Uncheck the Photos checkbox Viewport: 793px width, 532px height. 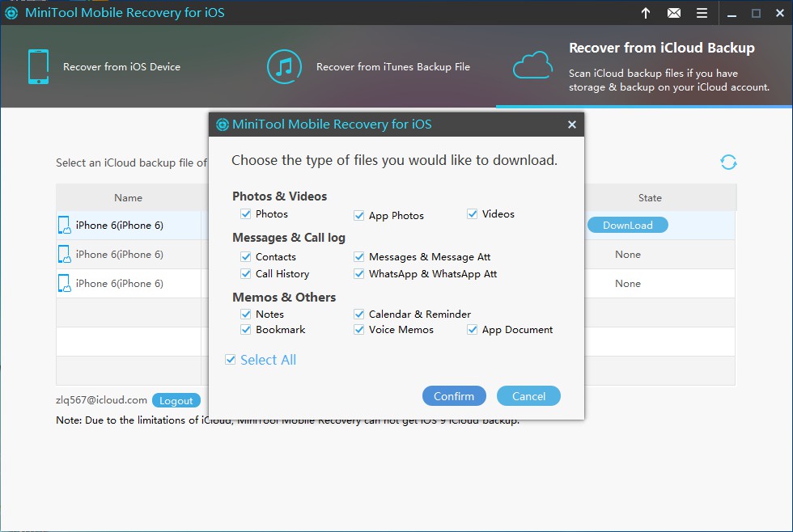coord(246,213)
